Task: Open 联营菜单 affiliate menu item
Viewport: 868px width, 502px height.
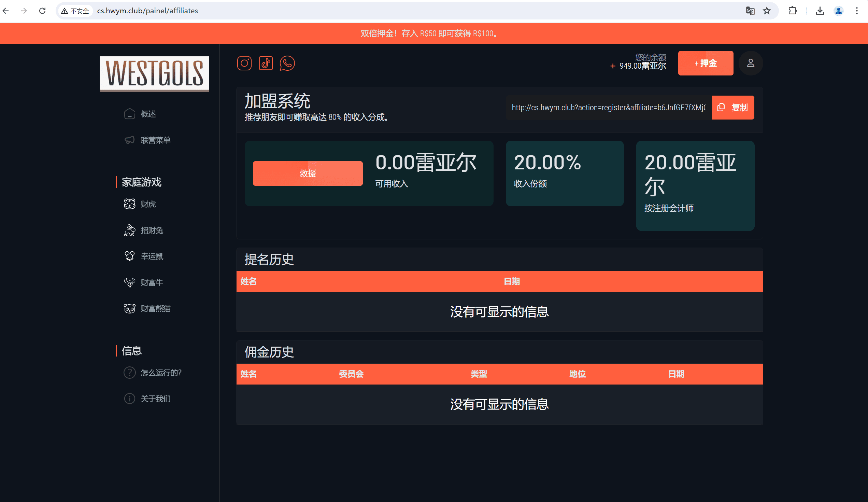Action: coord(155,140)
